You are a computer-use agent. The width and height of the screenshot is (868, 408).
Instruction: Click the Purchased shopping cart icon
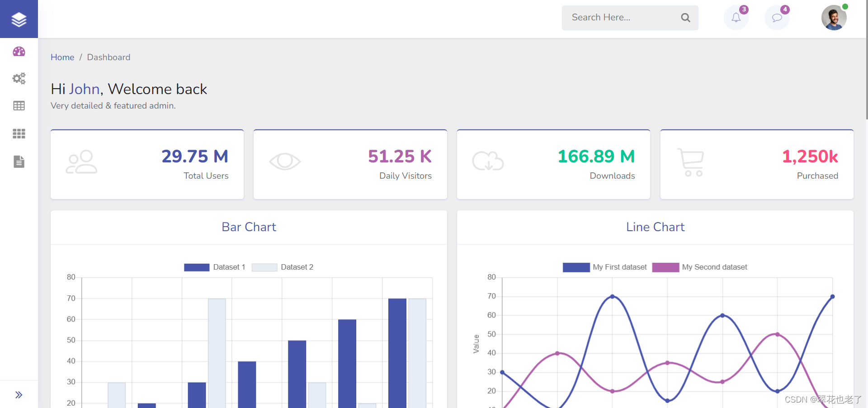click(690, 162)
